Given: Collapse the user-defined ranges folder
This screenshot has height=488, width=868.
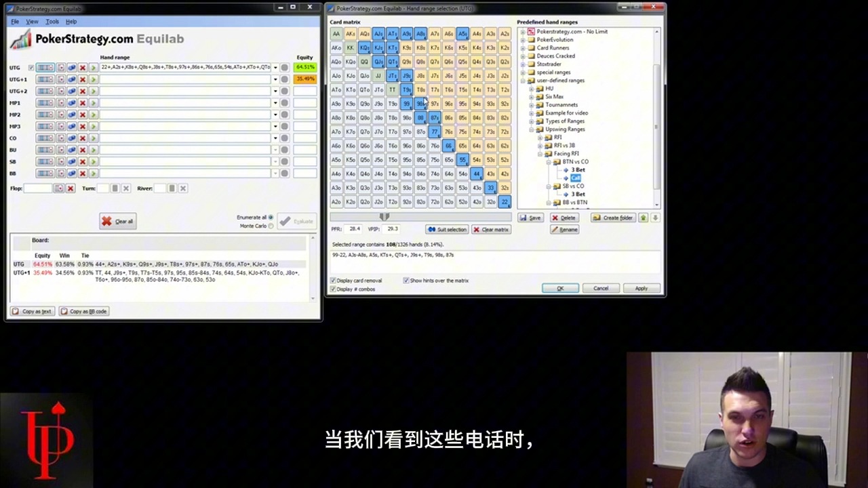Looking at the screenshot, I should click(x=523, y=81).
